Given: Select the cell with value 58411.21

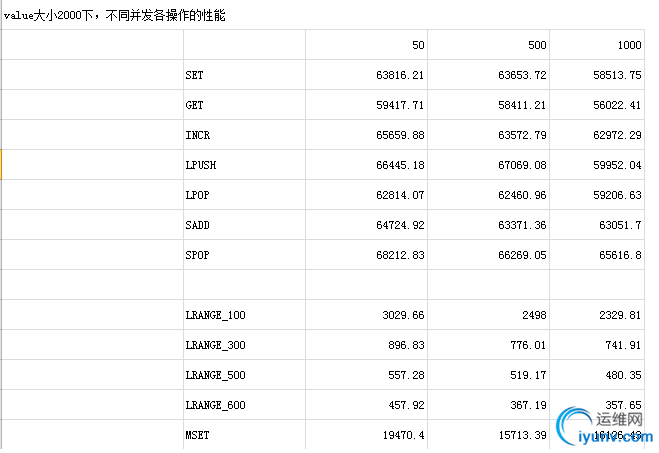Looking at the screenshot, I should (x=488, y=105).
